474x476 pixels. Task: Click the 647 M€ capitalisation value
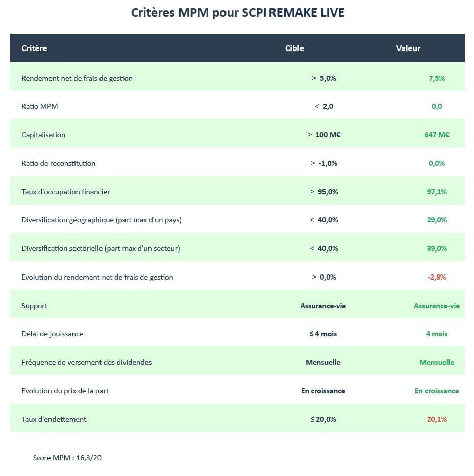coord(437,135)
